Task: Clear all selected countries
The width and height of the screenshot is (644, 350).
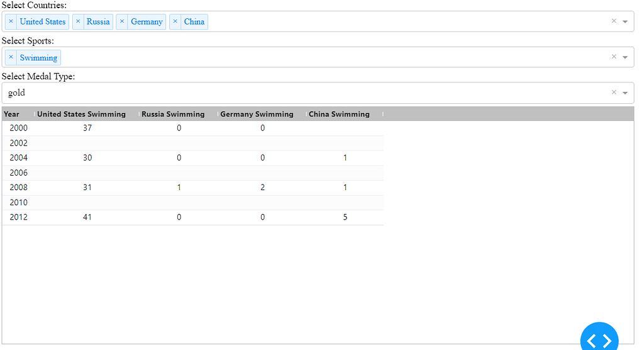Action: [x=614, y=21]
